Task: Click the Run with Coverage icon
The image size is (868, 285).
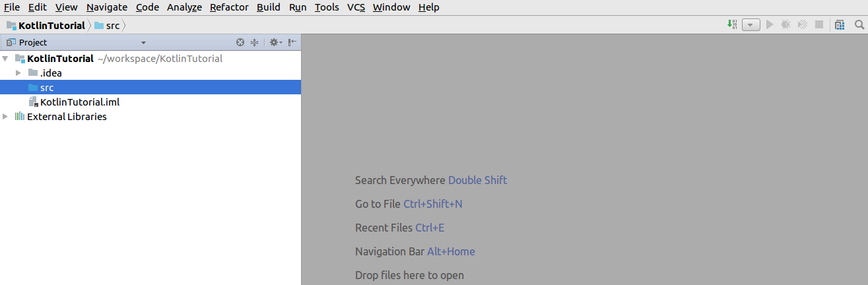Action: (803, 24)
